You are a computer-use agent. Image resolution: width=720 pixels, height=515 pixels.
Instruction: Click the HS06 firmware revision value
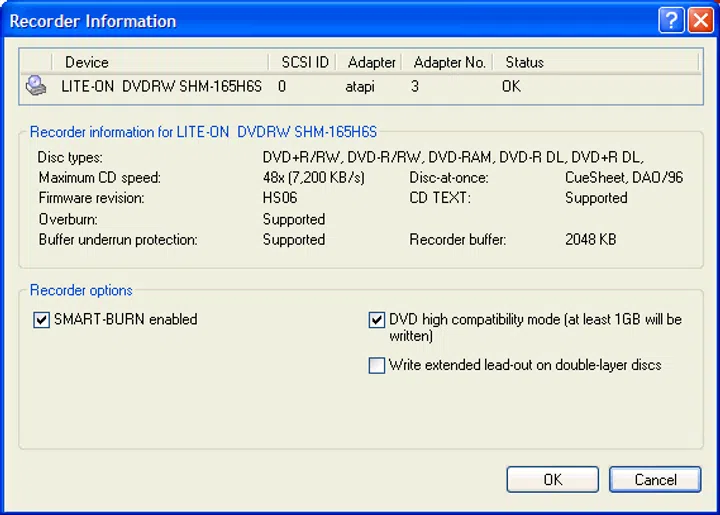click(x=279, y=198)
